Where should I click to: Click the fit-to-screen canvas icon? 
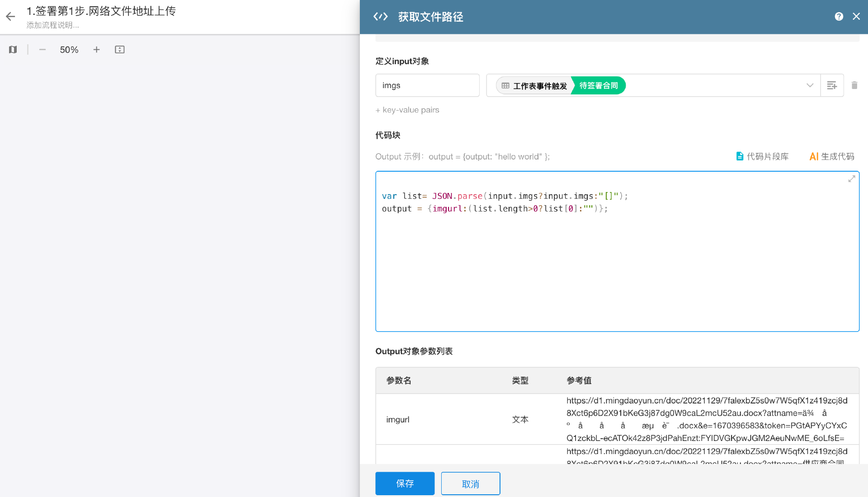pyautogui.click(x=119, y=50)
